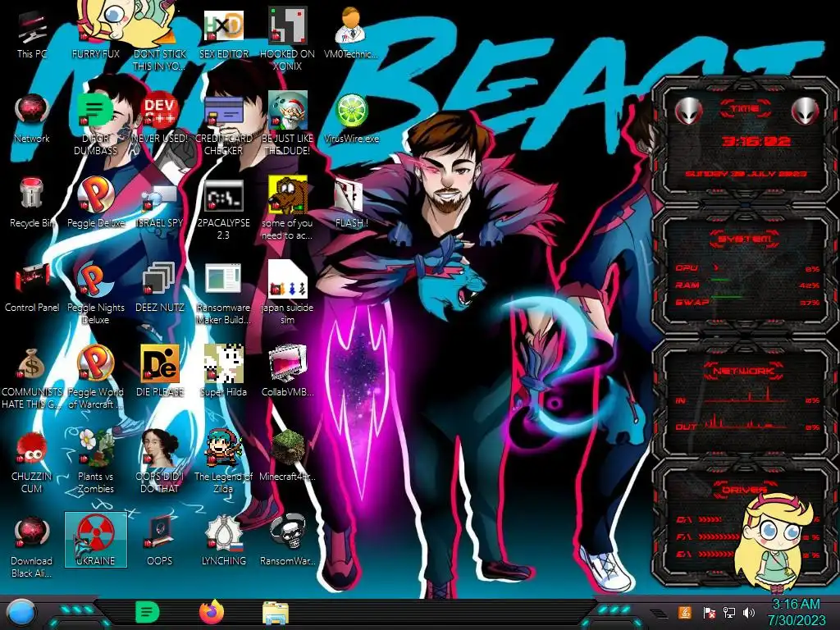Image resolution: width=840 pixels, height=630 pixels.
Task: Run the VirusWire.exe lime icon
Action: coord(351,118)
